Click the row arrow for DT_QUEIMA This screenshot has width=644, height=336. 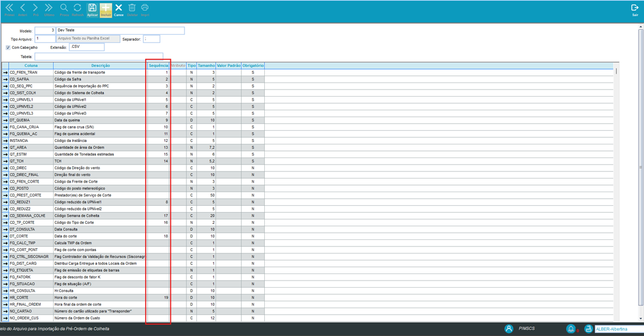pos(5,120)
